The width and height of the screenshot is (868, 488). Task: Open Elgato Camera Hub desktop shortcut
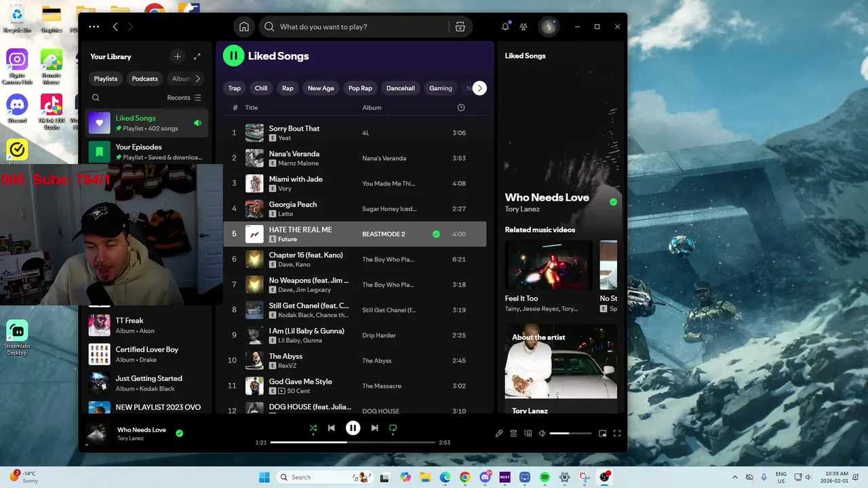(17, 66)
